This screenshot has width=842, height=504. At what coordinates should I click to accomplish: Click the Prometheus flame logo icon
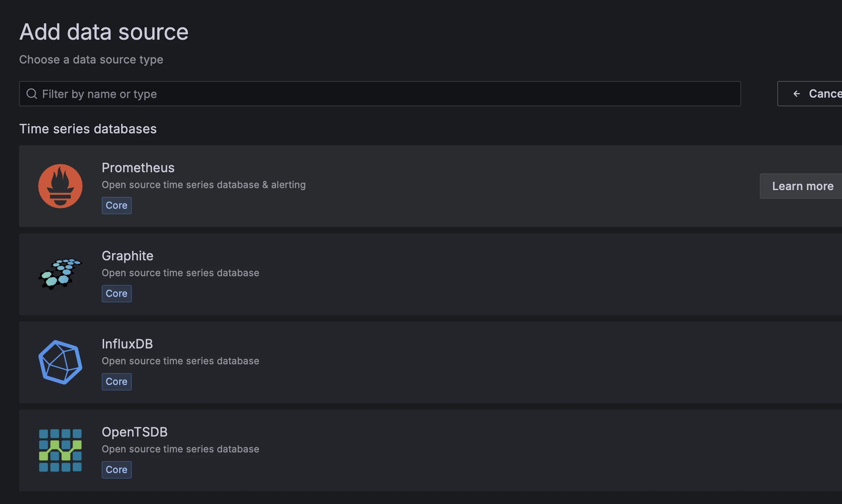point(60,186)
